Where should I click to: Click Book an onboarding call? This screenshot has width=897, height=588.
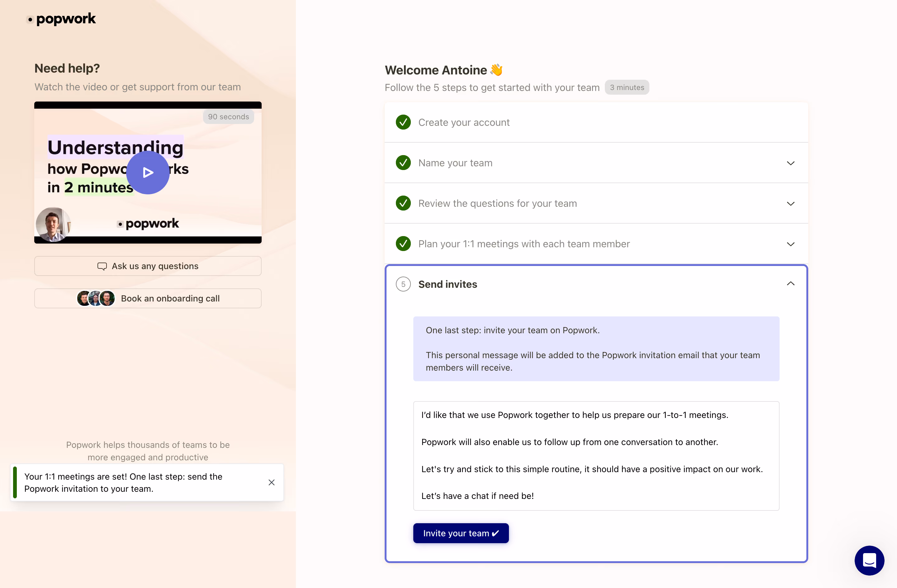point(148,299)
